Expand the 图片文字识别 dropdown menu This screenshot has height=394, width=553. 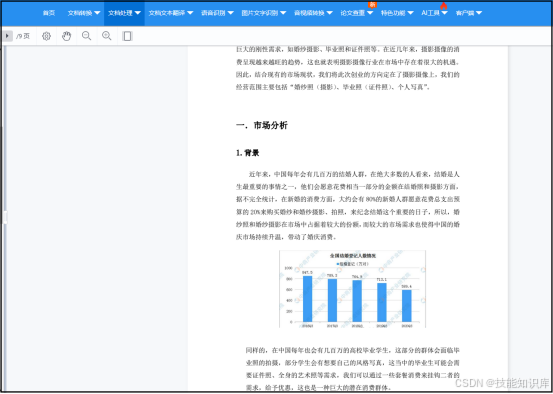click(x=264, y=13)
